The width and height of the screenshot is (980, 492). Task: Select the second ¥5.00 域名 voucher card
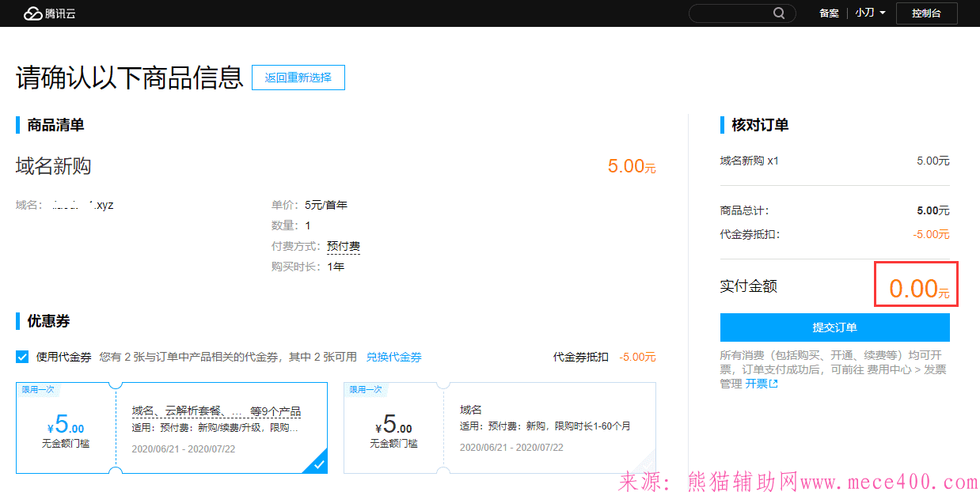pyautogui.click(x=498, y=427)
